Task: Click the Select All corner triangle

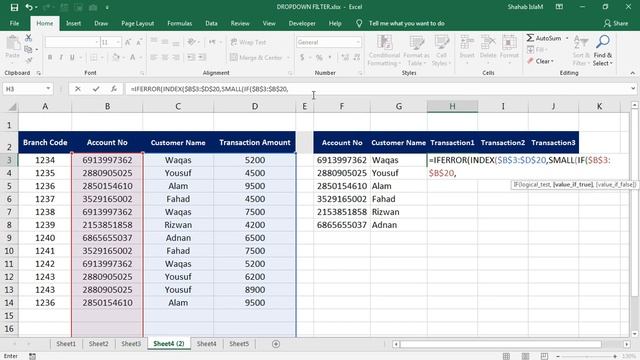Action: (x=12, y=107)
